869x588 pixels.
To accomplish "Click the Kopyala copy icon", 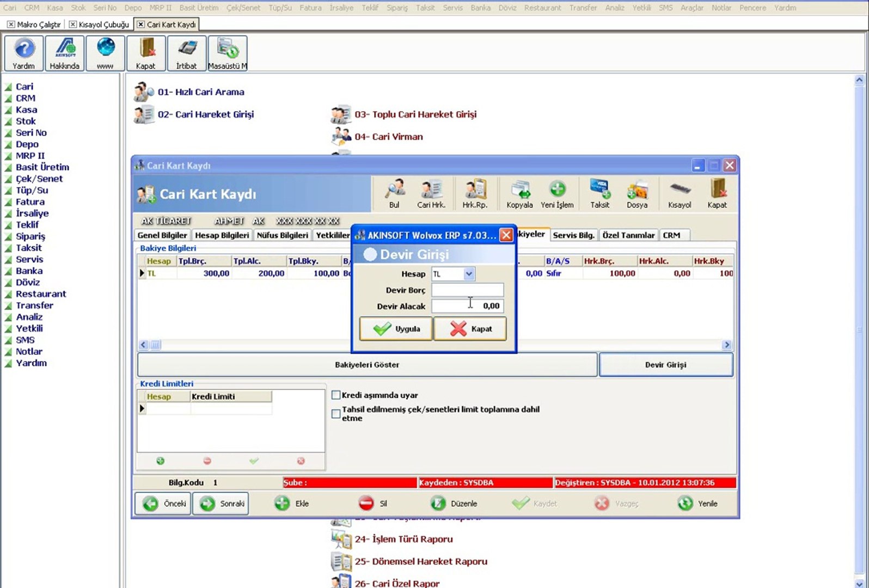I will pos(519,194).
